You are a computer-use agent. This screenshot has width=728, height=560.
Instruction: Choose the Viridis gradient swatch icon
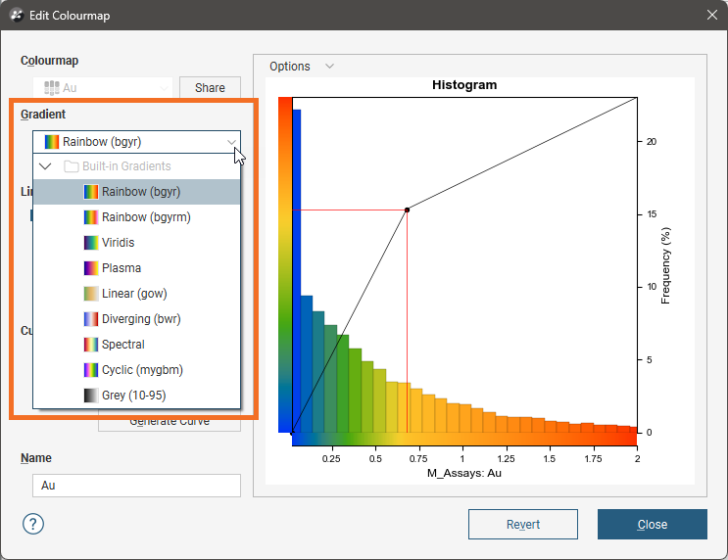91,243
